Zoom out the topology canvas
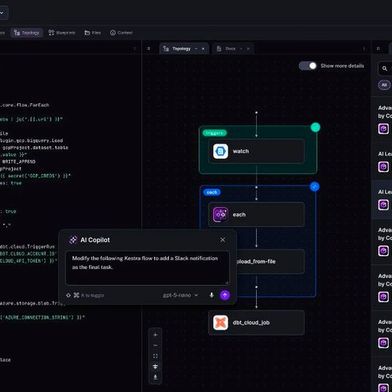Screen dimensions: 392x392 155,345
